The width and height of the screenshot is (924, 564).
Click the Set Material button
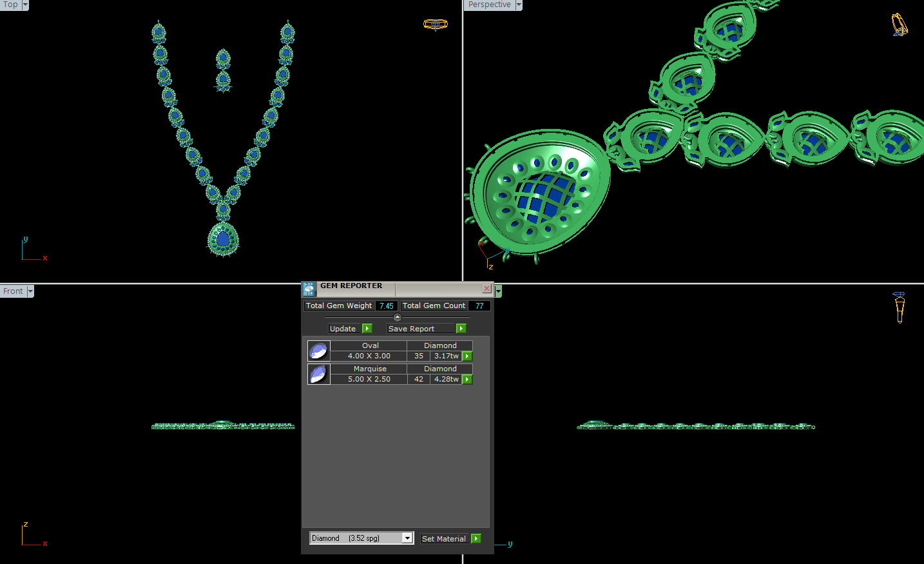pyautogui.click(x=450, y=539)
